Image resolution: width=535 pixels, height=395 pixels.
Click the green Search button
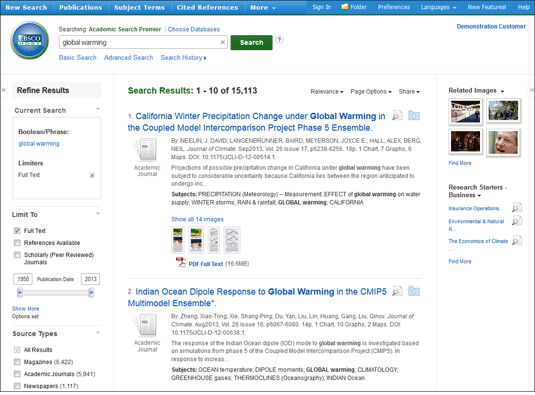click(251, 43)
